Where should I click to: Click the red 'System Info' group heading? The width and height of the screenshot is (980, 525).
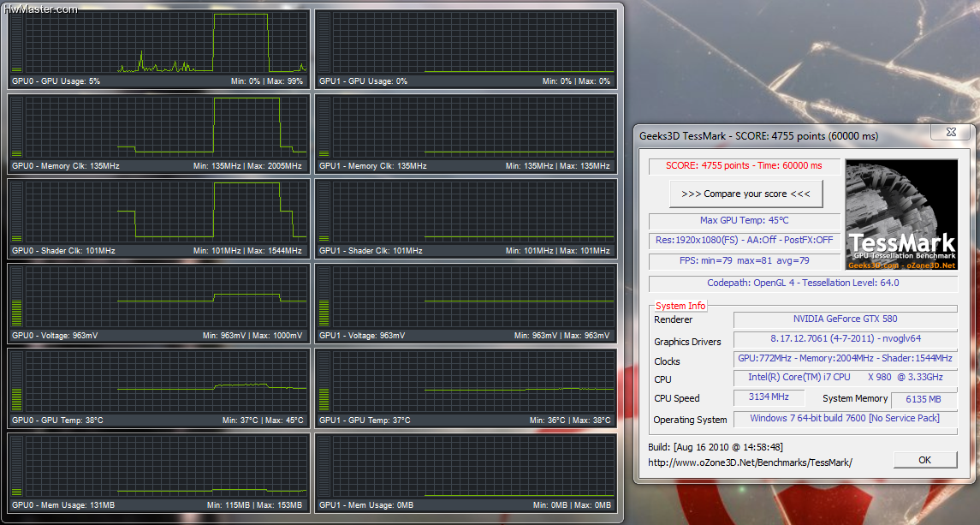click(x=680, y=306)
